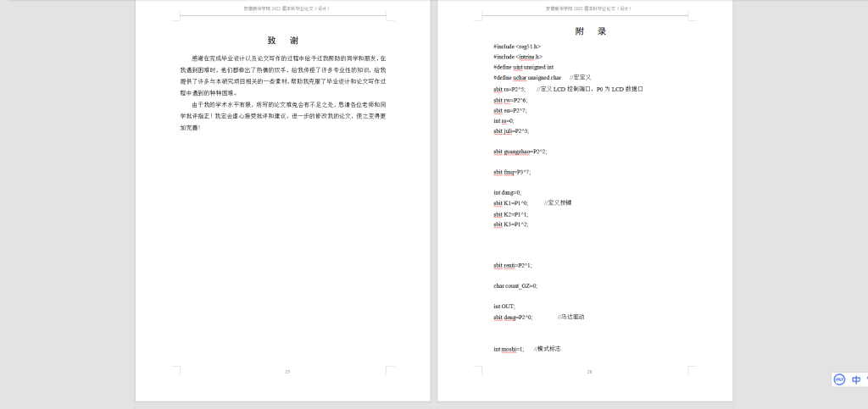Open the iFLY input method icon

tap(839, 379)
